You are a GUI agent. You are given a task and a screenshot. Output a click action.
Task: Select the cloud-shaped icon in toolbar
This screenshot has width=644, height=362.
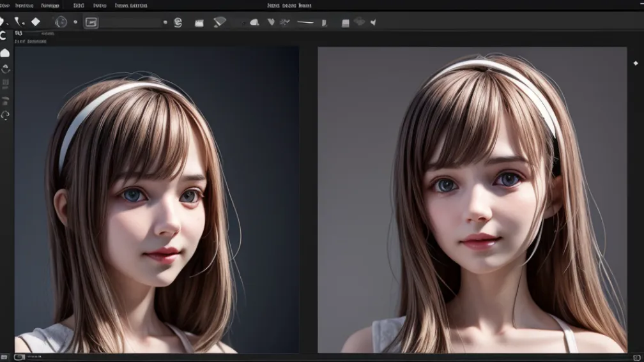coord(254,22)
